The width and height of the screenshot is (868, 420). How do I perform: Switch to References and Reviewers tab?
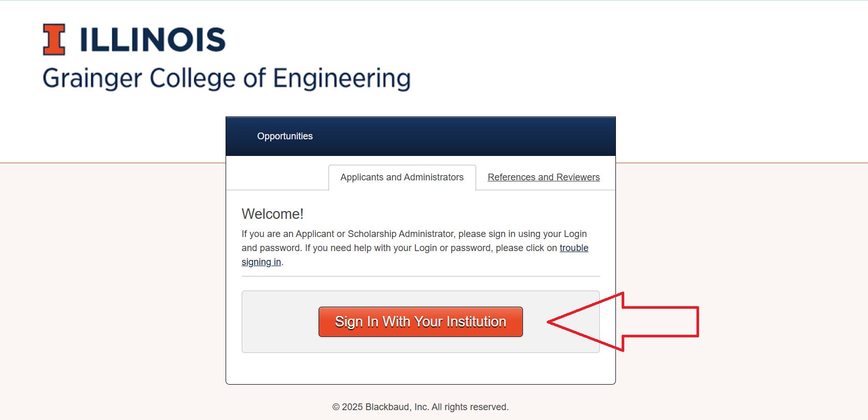(x=543, y=177)
